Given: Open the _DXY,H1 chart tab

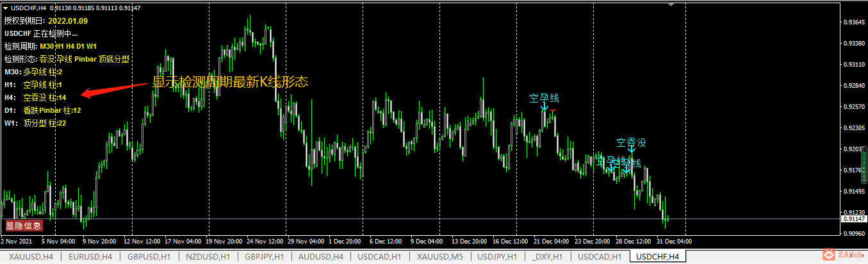Looking at the screenshot, I should [x=548, y=256].
